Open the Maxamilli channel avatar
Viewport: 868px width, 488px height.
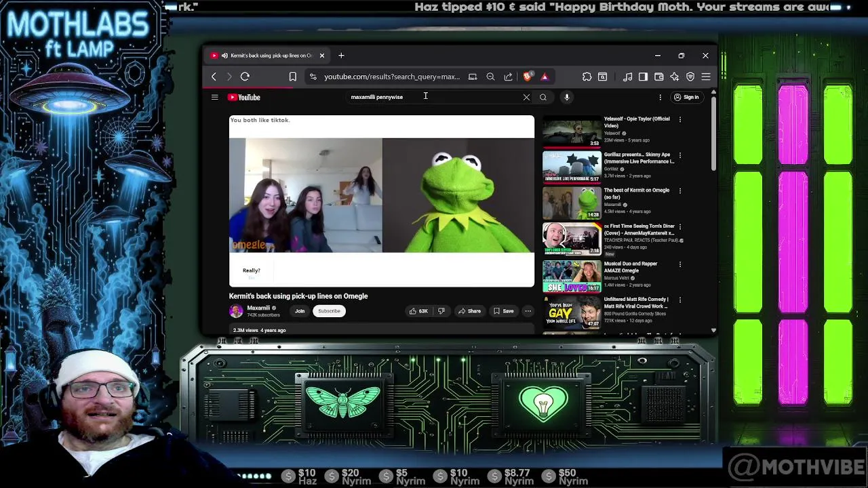pos(236,311)
